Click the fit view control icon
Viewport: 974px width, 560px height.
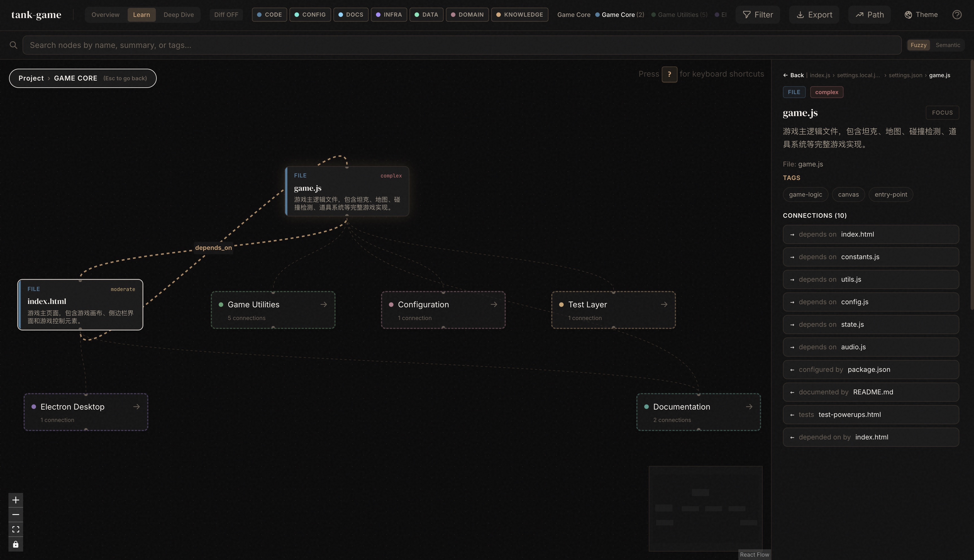click(16, 529)
